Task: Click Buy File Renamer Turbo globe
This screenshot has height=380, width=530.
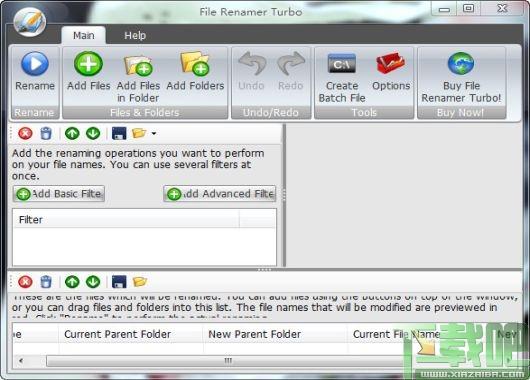Action: coord(461,64)
